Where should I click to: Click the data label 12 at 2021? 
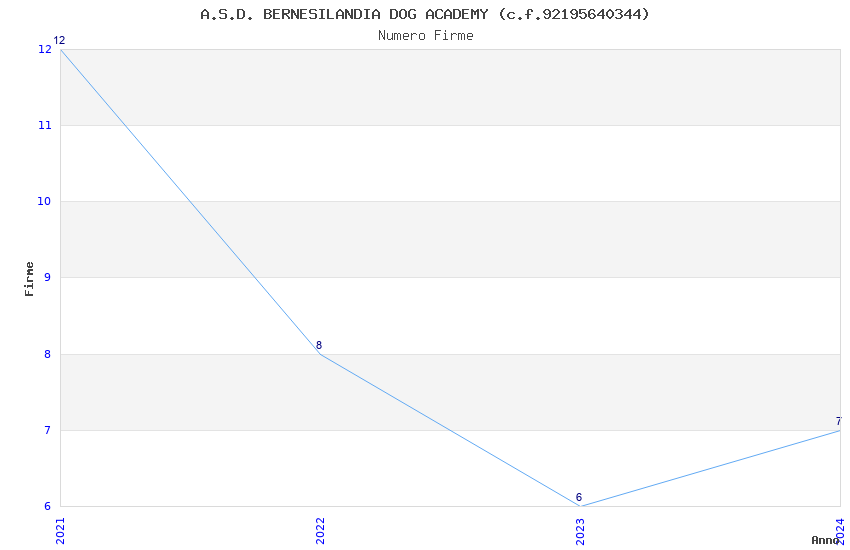[x=59, y=40]
